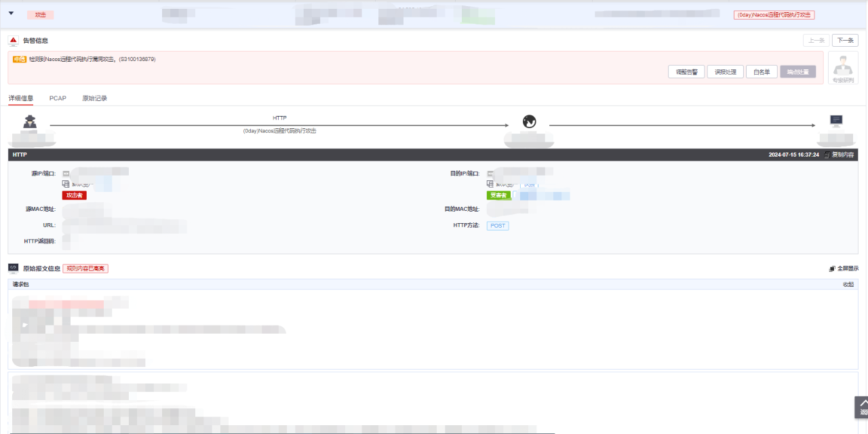Click the 调整告警 button
Screen dimensions: 868x434
click(686, 72)
